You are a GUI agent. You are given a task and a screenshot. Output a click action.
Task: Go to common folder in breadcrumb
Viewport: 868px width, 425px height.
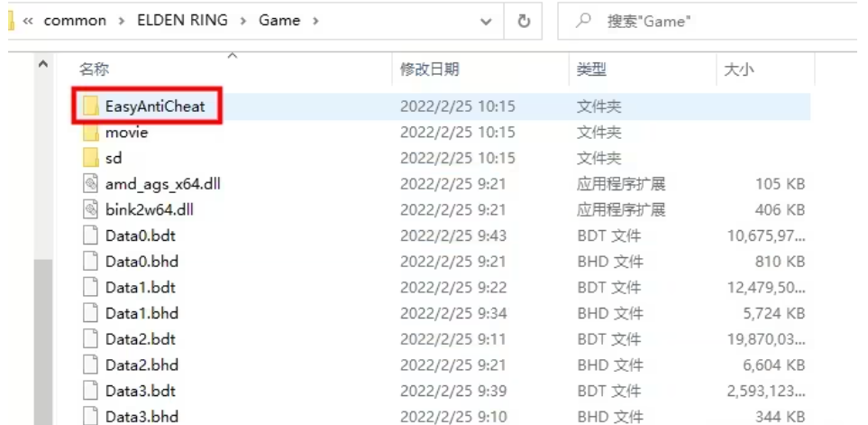point(75,21)
